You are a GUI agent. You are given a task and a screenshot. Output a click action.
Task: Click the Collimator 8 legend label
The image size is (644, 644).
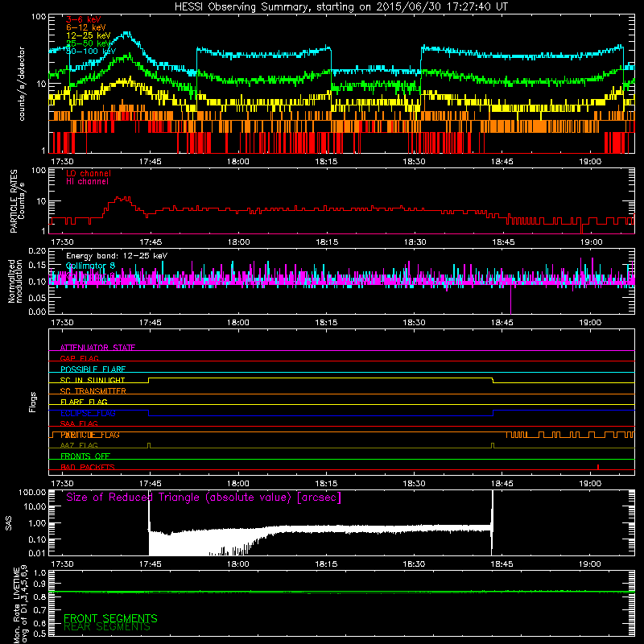pos(90,266)
